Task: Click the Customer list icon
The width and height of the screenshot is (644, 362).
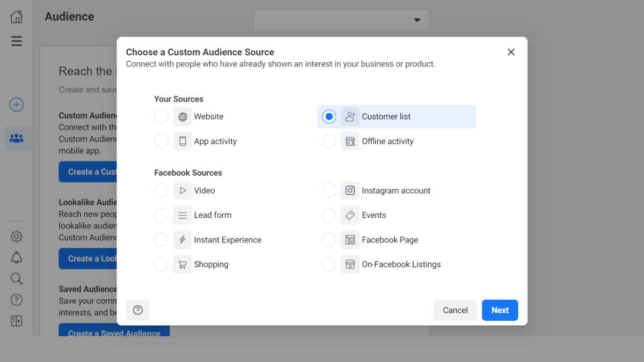Action: point(350,116)
